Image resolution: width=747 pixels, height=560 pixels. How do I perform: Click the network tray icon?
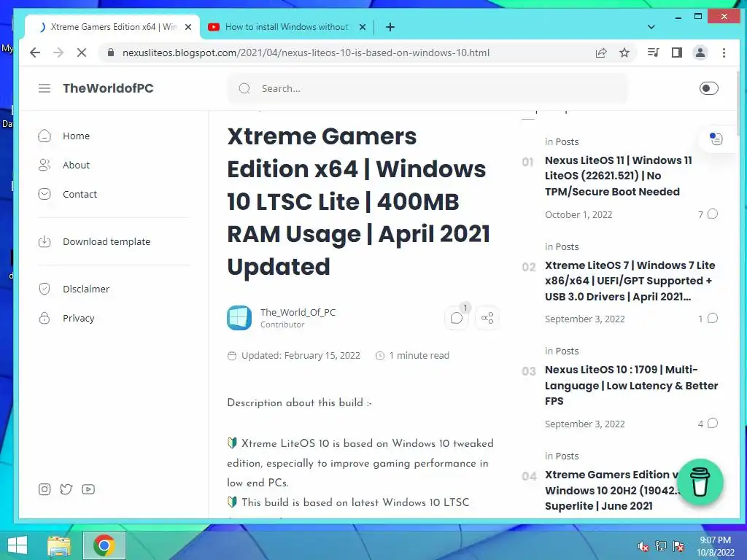[661, 545]
